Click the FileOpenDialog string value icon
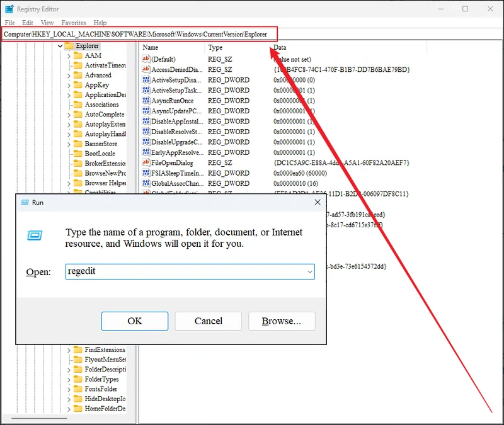 click(146, 162)
